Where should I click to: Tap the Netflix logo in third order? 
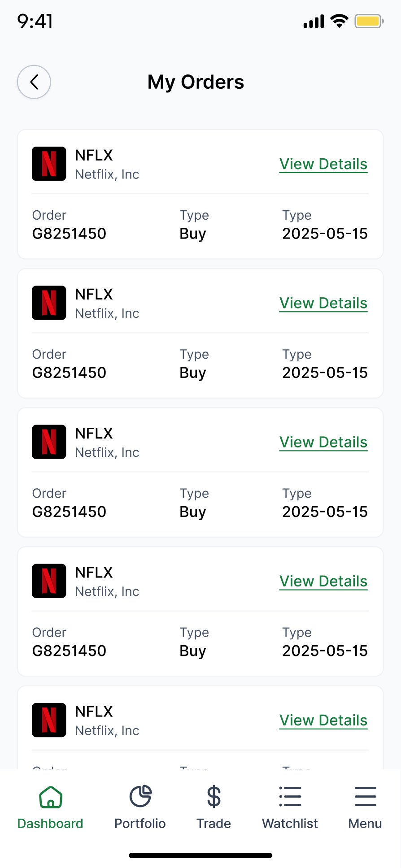(x=49, y=442)
